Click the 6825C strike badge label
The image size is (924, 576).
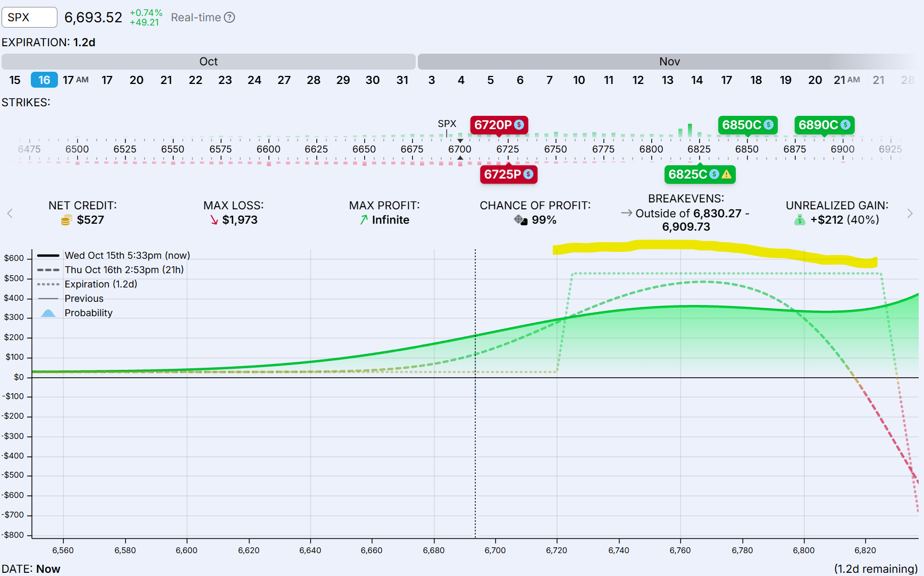tap(687, 174)
